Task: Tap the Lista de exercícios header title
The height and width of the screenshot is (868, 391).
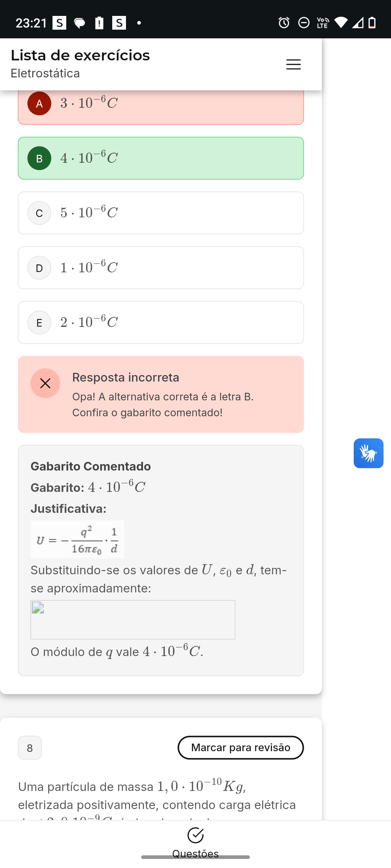Action: click(80, 55)
